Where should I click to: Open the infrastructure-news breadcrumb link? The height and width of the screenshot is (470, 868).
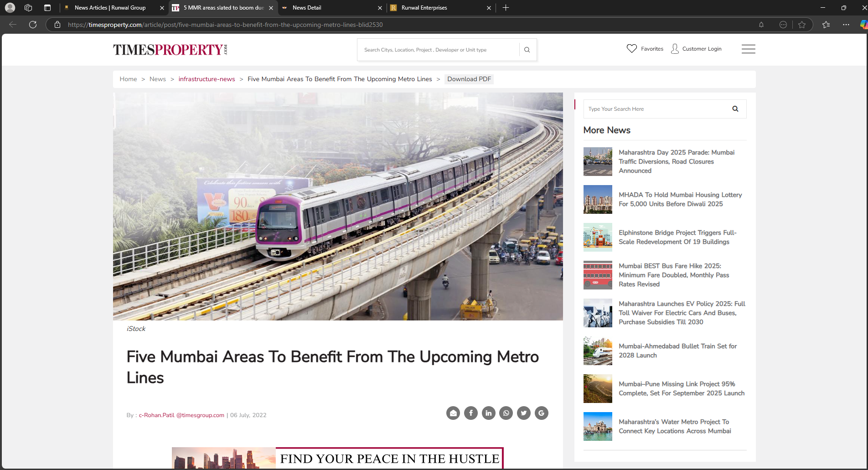tap(207, 79)
